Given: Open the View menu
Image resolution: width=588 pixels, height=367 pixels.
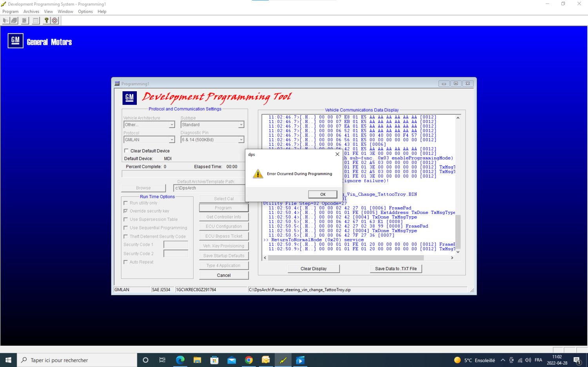Looking at the screenshot, I should tap(49, 11).
